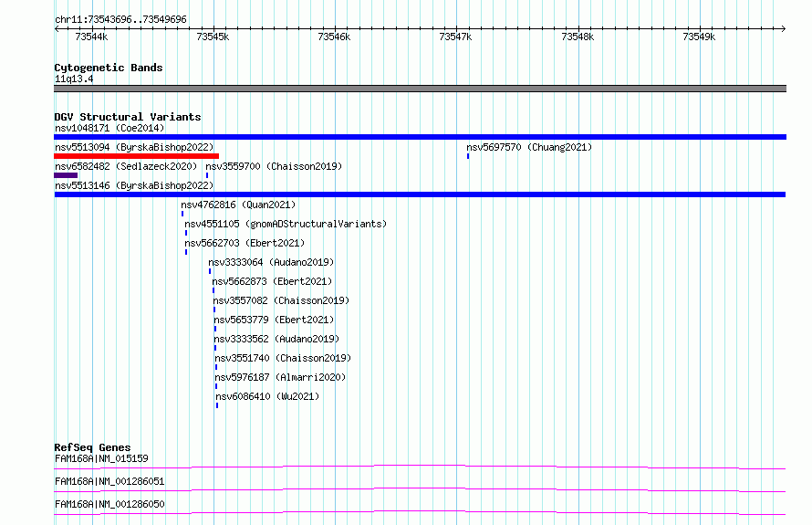Click the 73544k ruler tick label

91,37
